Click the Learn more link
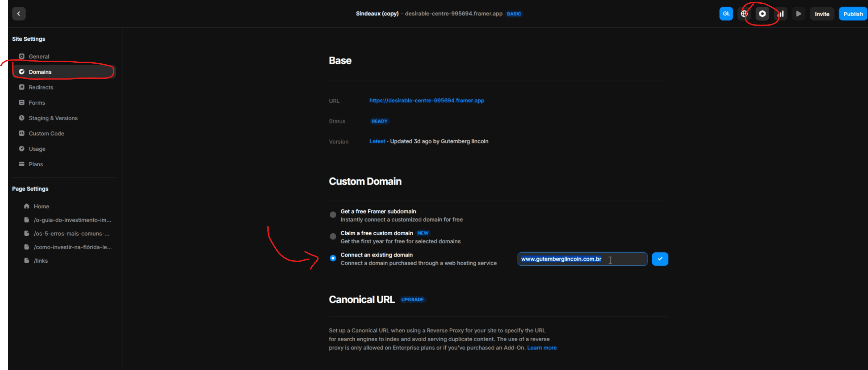The image size is (868, 370). pos(542,347)
